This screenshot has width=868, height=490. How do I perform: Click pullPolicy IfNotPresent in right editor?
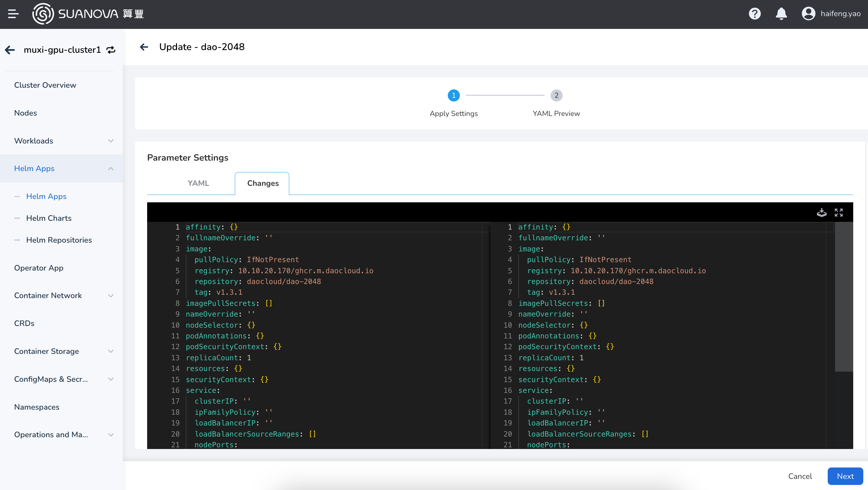[579, 260]
